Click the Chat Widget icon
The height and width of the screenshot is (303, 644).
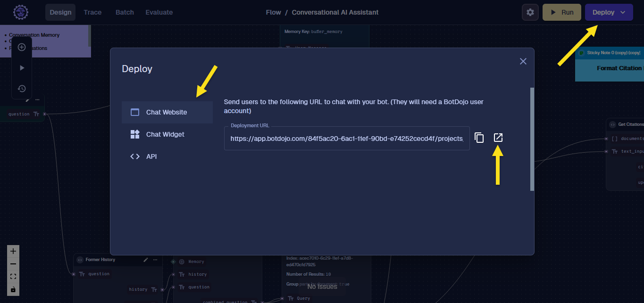tap(135, 134)
